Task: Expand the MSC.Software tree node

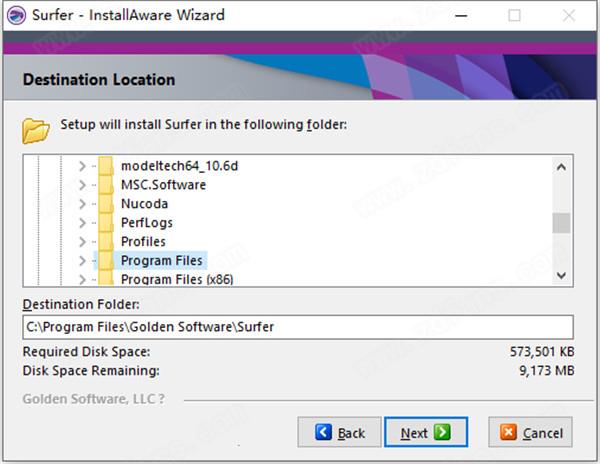Action: tap(82, 185)
